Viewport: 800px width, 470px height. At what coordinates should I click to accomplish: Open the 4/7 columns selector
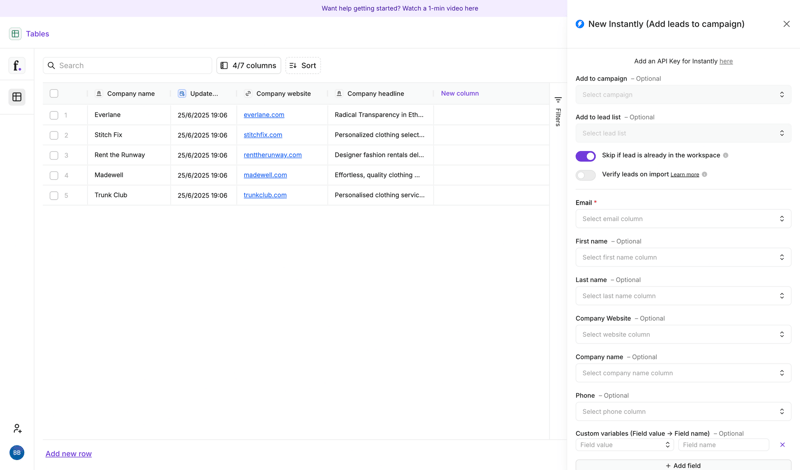[x=248, y=65]
